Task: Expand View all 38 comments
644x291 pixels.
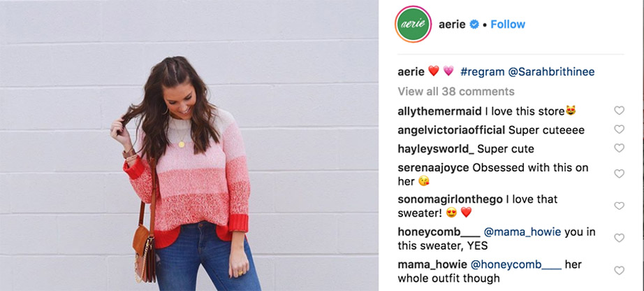Action: (x=456, y=92)
